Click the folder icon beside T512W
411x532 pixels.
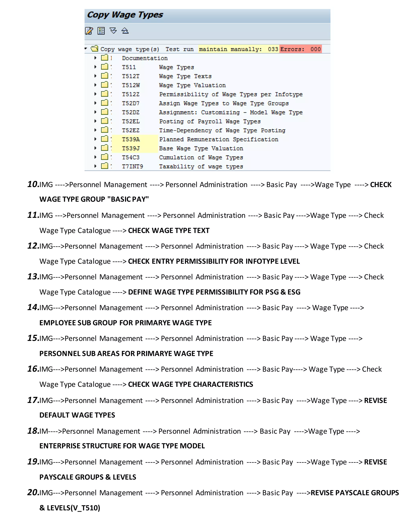pyautogui.click(x=105, y=85)
